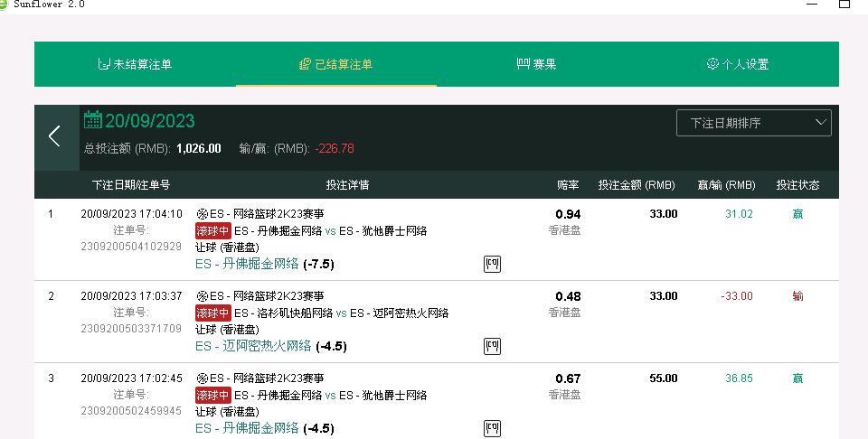
Task: Click bet number 2309200503371709
Action: coord(131,329)
